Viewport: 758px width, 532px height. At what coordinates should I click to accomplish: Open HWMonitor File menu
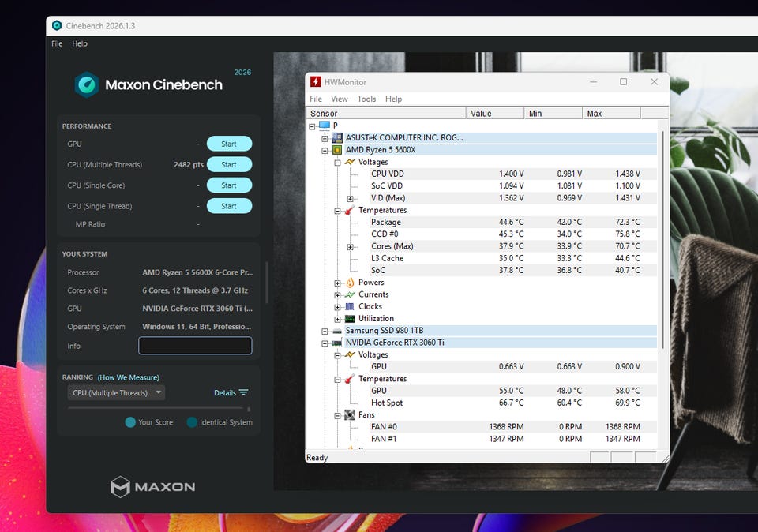[316, 99]
